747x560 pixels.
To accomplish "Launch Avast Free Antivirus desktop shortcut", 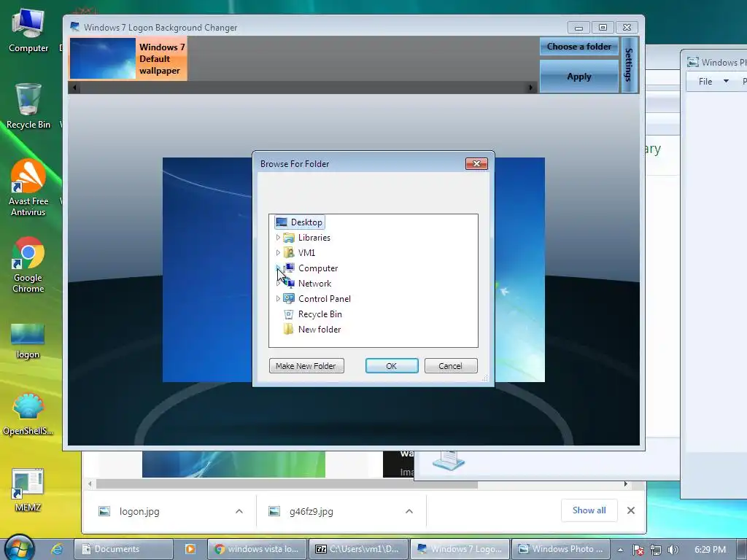I will pyautogui.click(x=28, y=187).
